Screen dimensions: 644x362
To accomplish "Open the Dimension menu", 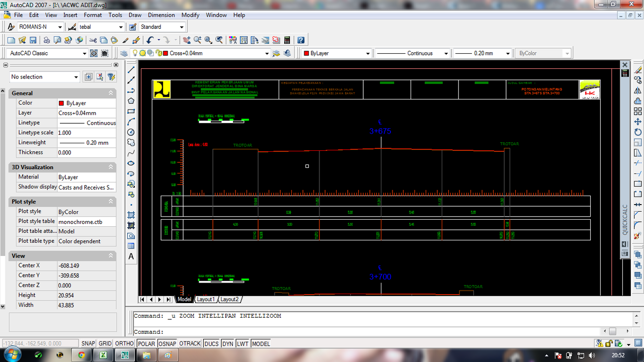I will point(161,15).
